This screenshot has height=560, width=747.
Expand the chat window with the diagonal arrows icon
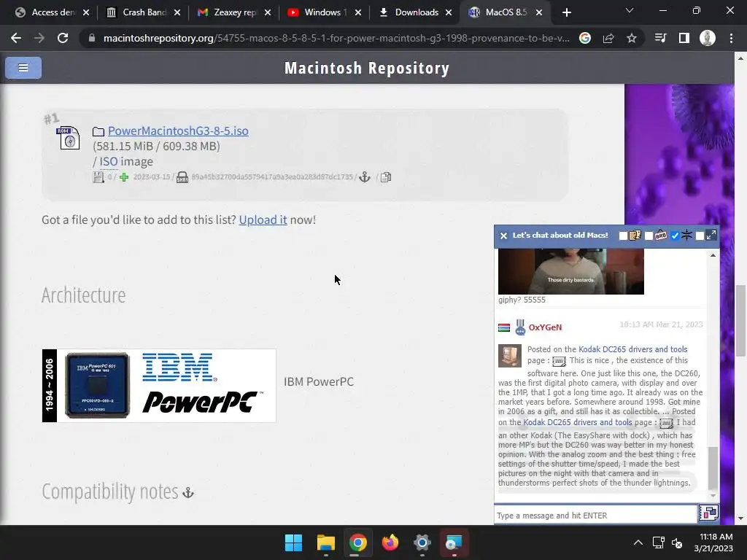[711, 235]
